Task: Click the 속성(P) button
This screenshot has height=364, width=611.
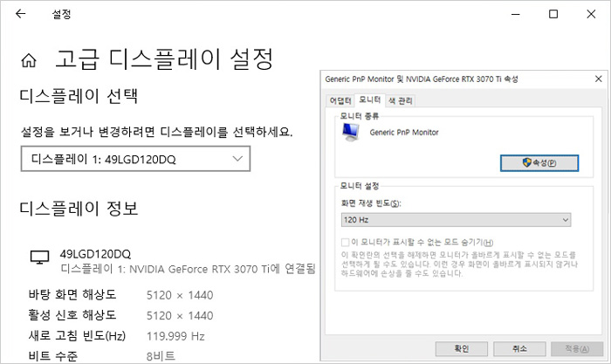Action: point(539,162)
